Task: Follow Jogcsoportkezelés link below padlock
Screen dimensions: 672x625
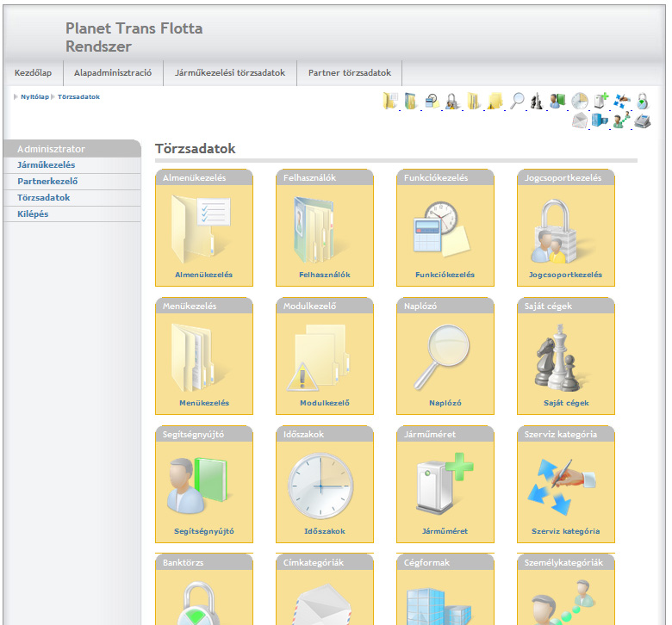Action: (565, 275)
